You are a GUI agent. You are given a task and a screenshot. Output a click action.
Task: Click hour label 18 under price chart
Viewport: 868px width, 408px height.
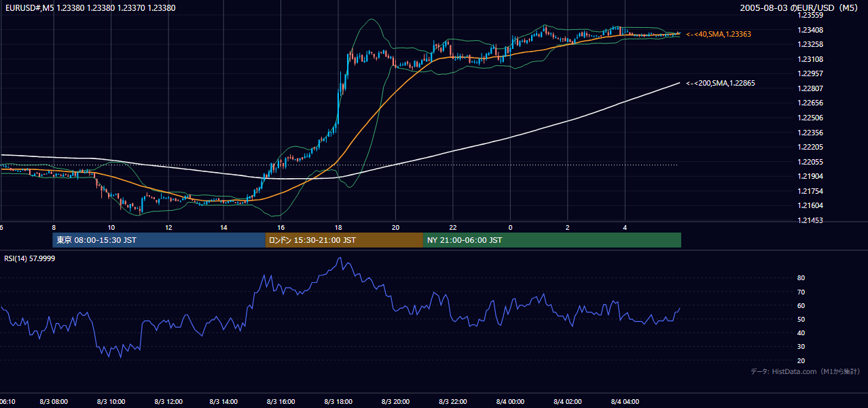338,227
